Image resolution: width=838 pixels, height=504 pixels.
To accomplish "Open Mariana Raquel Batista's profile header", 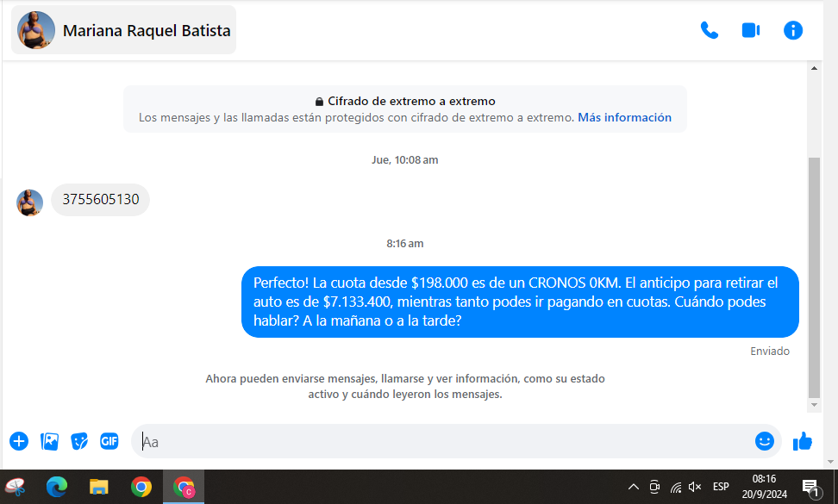I will pos(124,30).
